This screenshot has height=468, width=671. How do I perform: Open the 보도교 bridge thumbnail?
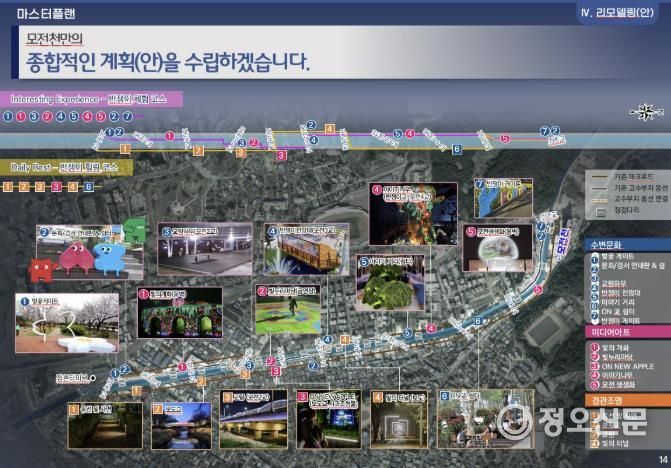181,426
